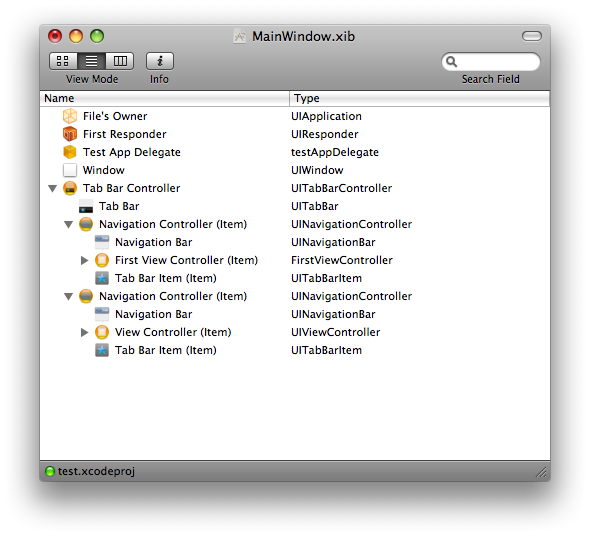Screen dimensions: 590x536
Task: Click the First View Controller icon
Action: [102, 260]
